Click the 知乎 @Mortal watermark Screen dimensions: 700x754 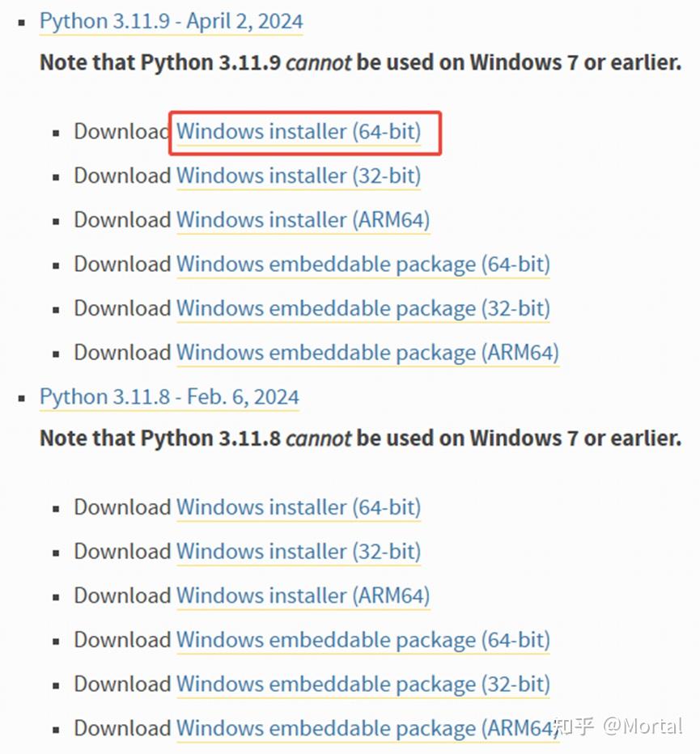(618, 726)
